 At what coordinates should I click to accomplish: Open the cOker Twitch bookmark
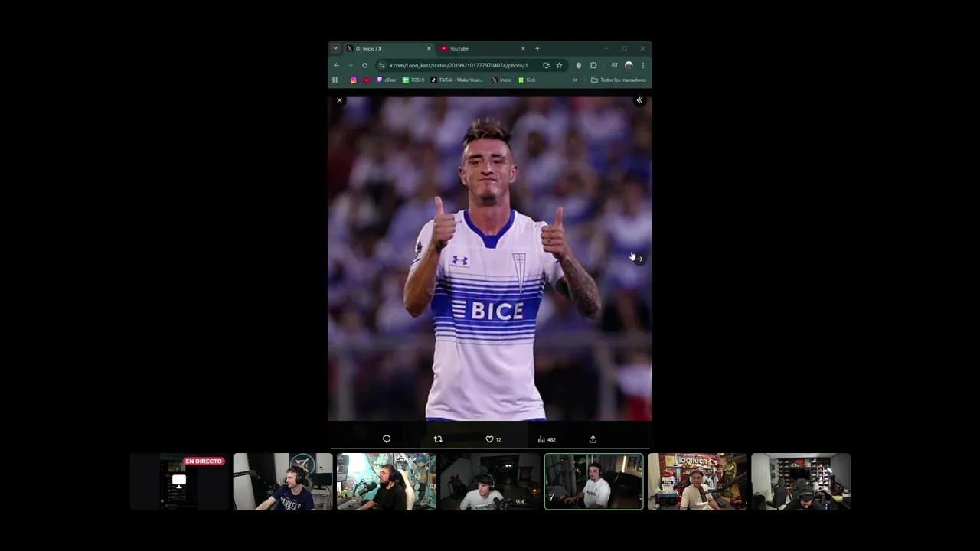tap(387, 80)
